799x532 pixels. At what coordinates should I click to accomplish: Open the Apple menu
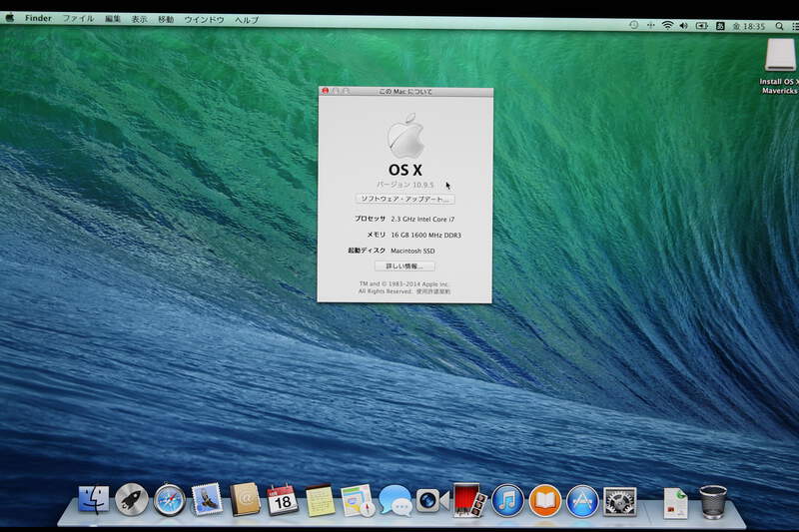10,18
